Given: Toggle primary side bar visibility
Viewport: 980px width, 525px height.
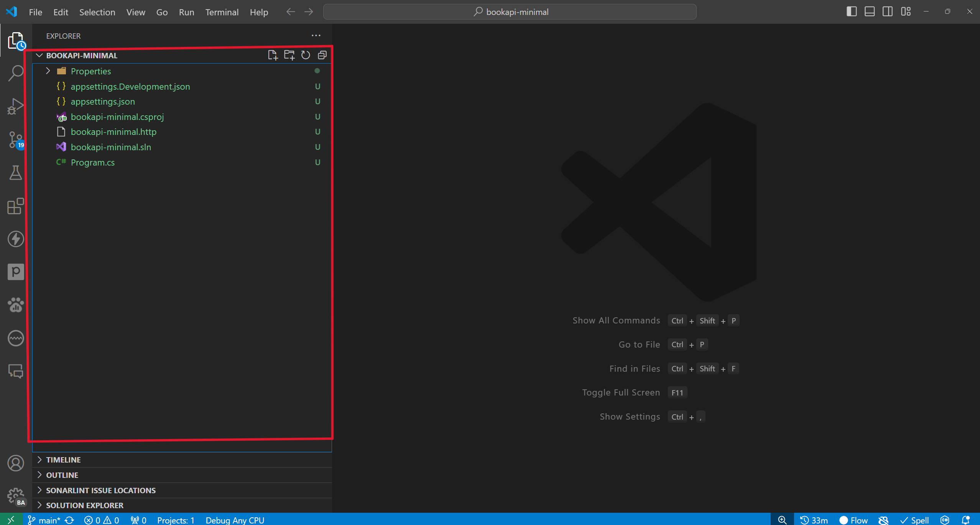Looking at the screenshot, I should tap(852, 12).
